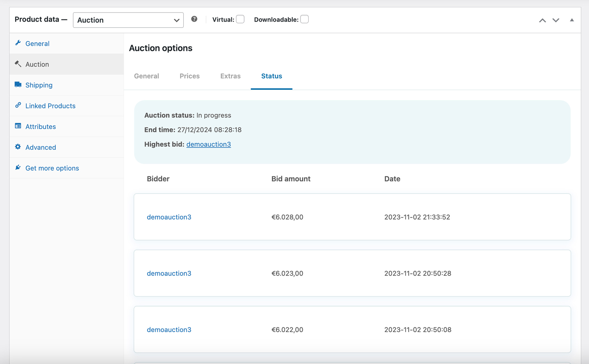Open the Product data type dropdown
The width and height of the screenshot is (589, 364).
pos(128,20)
